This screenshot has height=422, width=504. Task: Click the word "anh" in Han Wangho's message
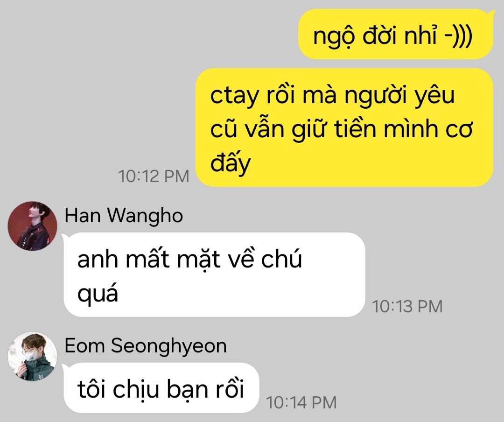coord(98,260)
